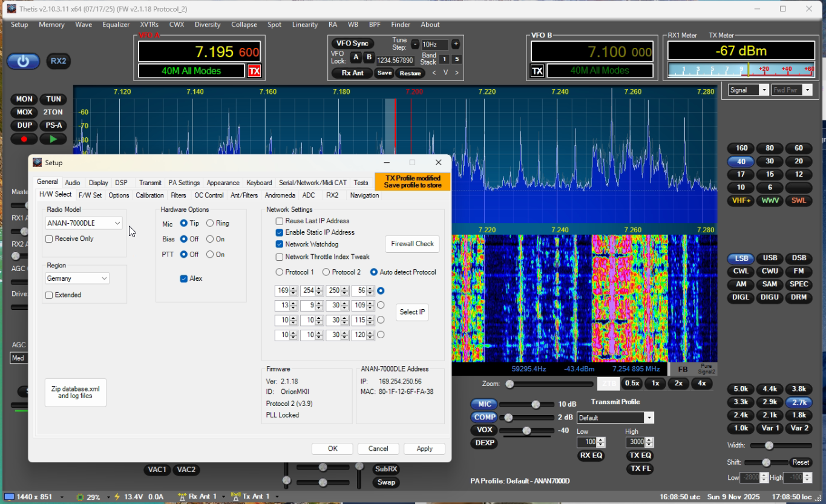Switch to the PA Settings tab
826x504 pixels.
pos(184,183)
